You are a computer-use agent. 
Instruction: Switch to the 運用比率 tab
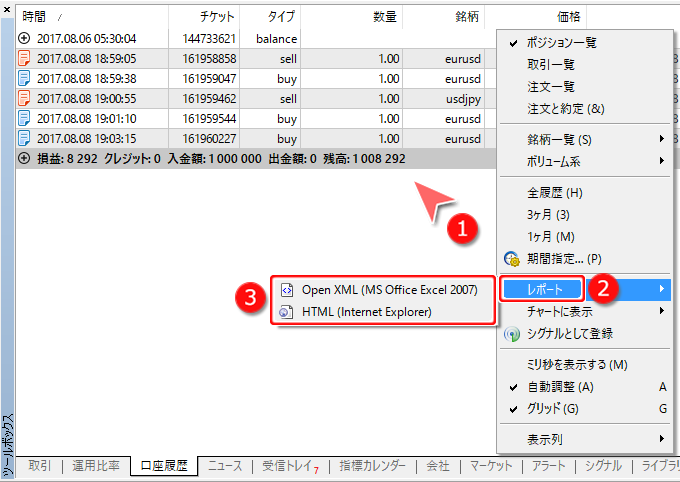click(x=96, y=466)
